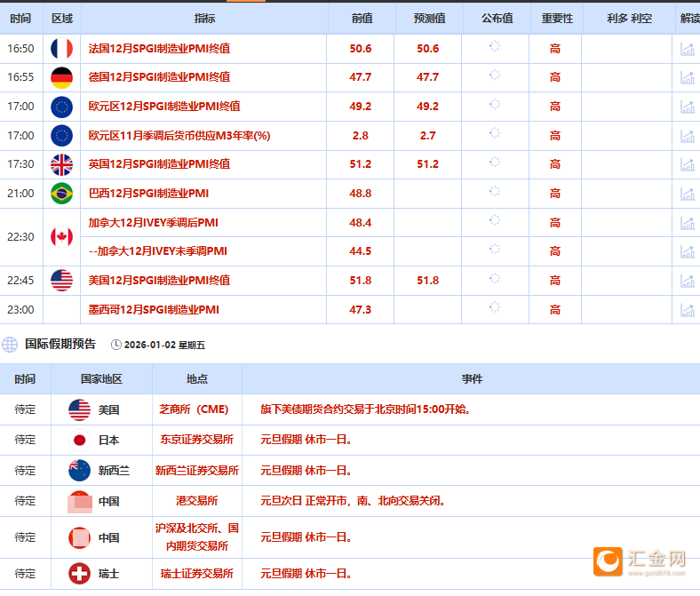
Task: Open 欧元区11月季调后货币供应M3年率(%) link
Action: coord(179,136)
